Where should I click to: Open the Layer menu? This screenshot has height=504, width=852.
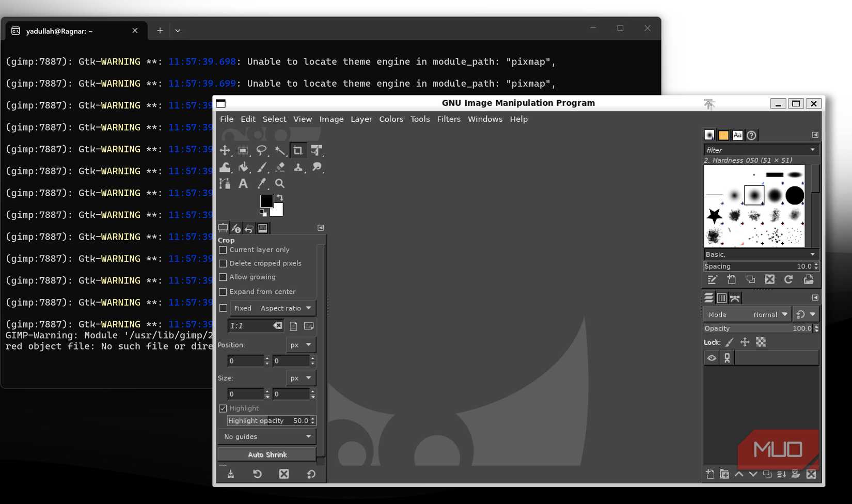pyautogui.click(x=361, y=119)
